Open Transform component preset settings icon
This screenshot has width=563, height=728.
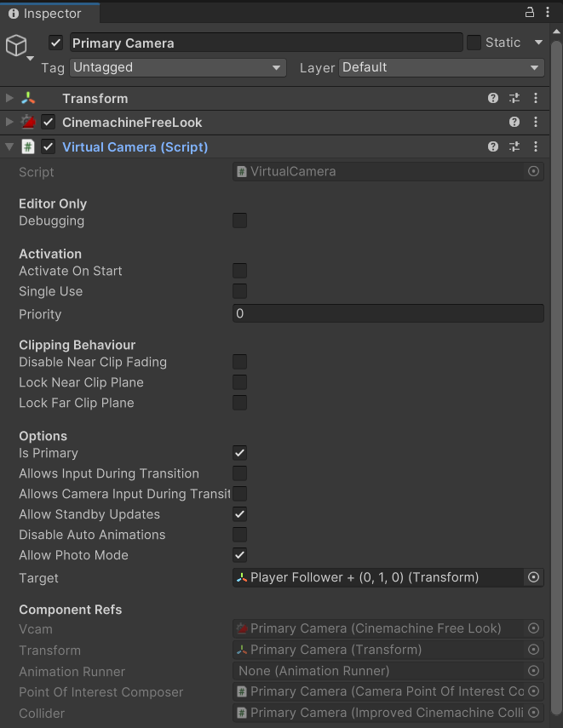pos(514,98)
